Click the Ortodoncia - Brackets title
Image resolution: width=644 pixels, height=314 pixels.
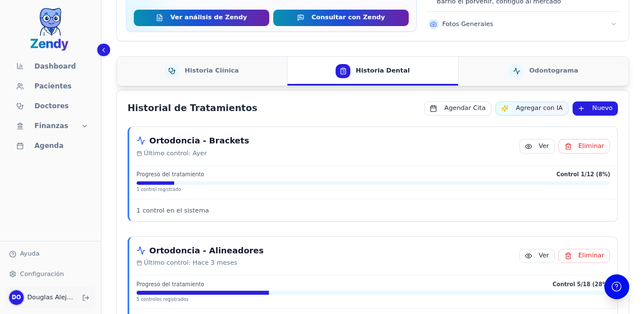click(x=199, y=141)
